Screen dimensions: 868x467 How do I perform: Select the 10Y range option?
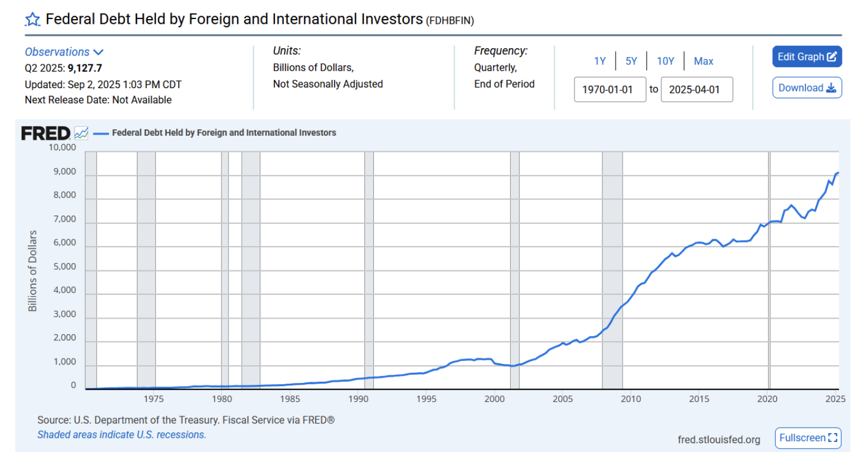[x=666, y=60]
